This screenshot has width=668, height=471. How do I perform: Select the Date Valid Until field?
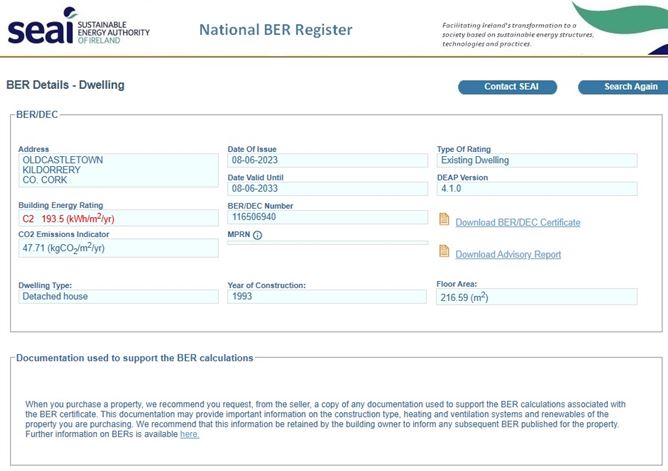coord(328,189)
